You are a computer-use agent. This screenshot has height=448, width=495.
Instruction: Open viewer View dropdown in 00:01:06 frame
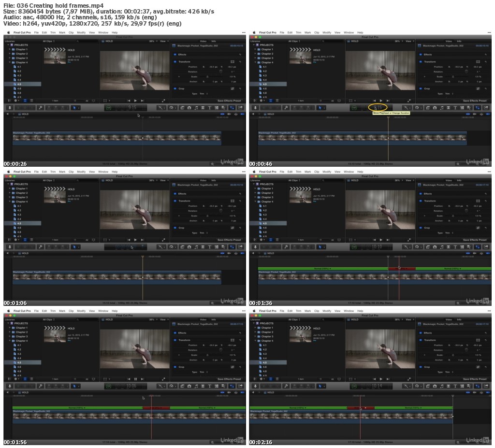(x=164, y=180)
